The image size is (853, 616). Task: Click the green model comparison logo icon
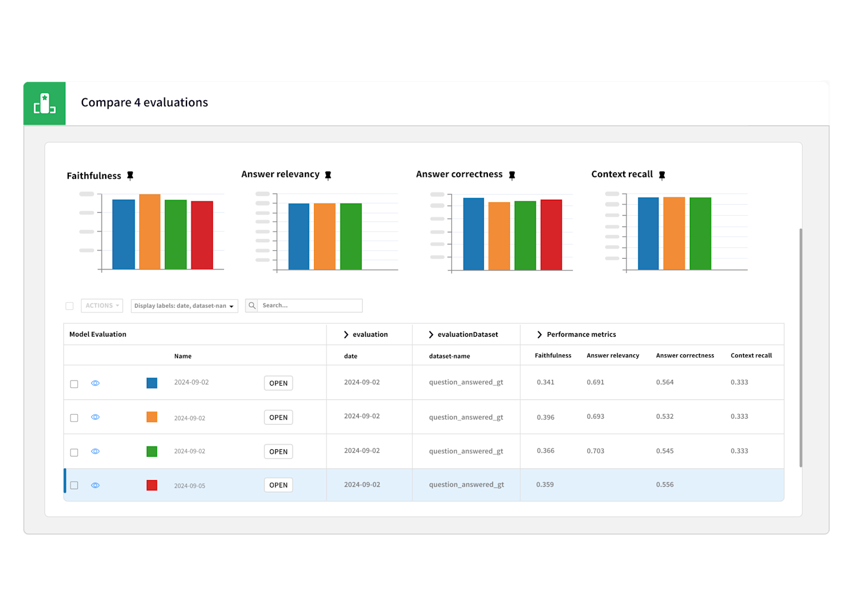click(44, 104)
